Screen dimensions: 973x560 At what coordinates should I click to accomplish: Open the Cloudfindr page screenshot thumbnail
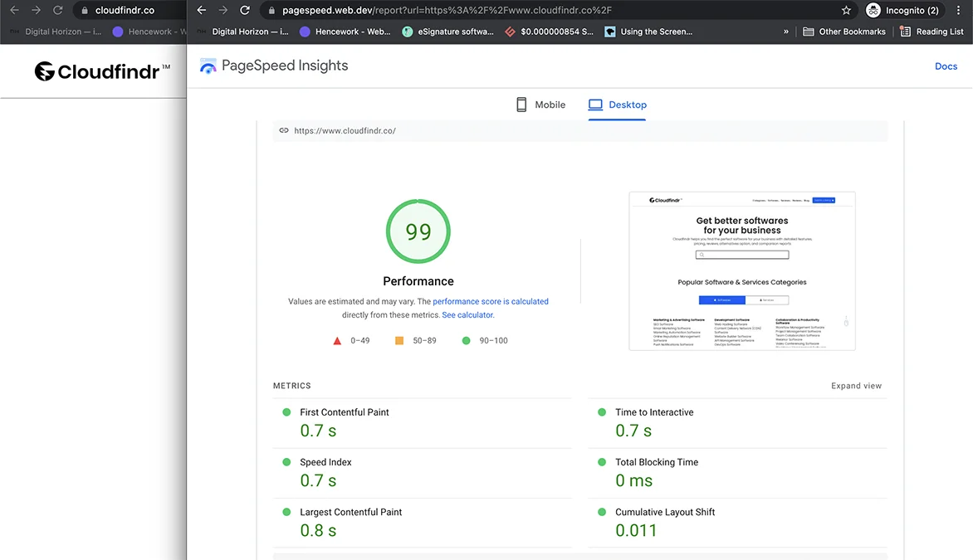pyautogui.click(x=742, y=271)
